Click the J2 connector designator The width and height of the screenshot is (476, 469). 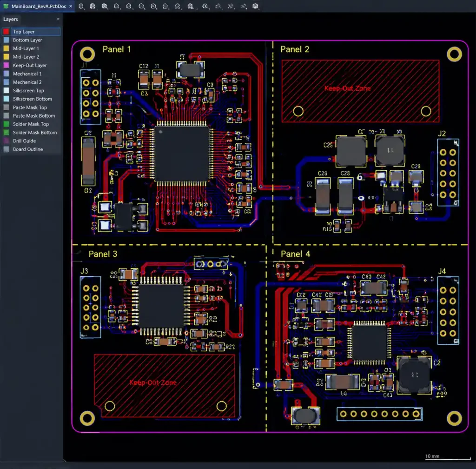pos(442,134)
